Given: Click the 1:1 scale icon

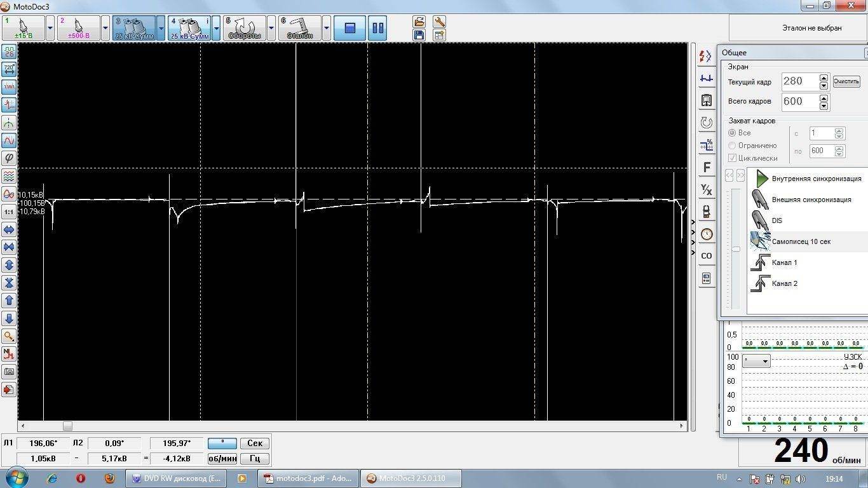Looking at the screenshot, I should point(9,212).
